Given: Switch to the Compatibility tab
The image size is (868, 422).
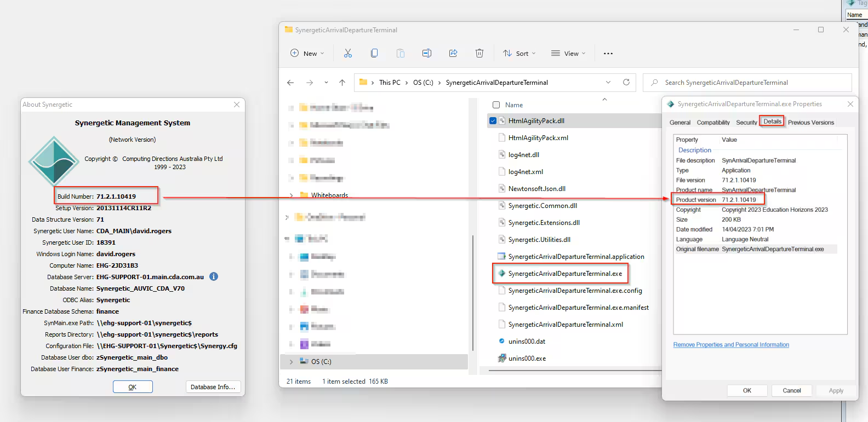Looking at the screenshot, I should pos(713,123).
